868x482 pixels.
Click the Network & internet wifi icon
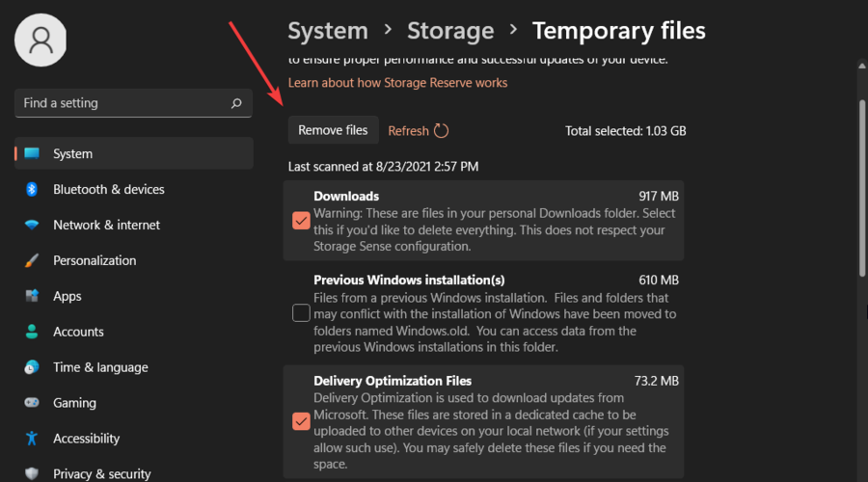[32, 225]
